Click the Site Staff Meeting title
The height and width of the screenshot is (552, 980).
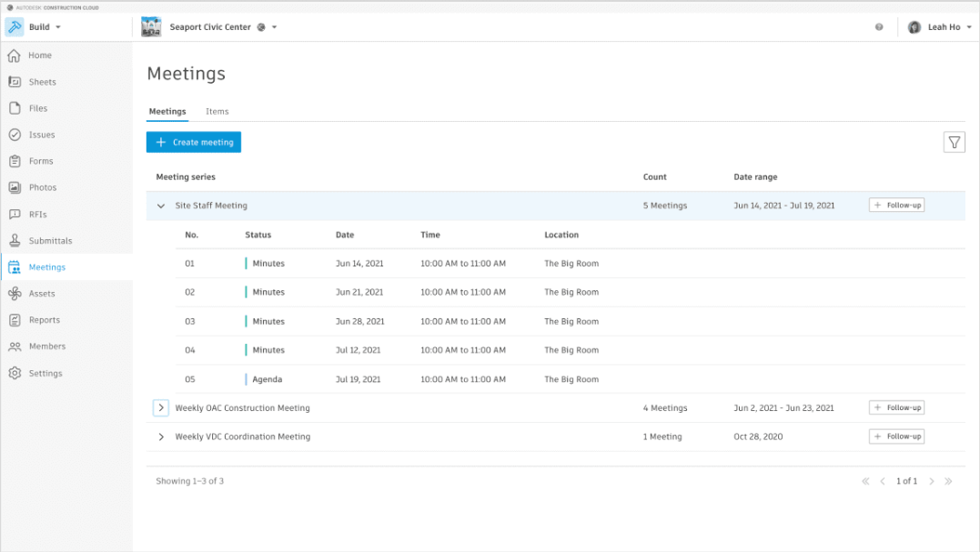coord(211,206)
